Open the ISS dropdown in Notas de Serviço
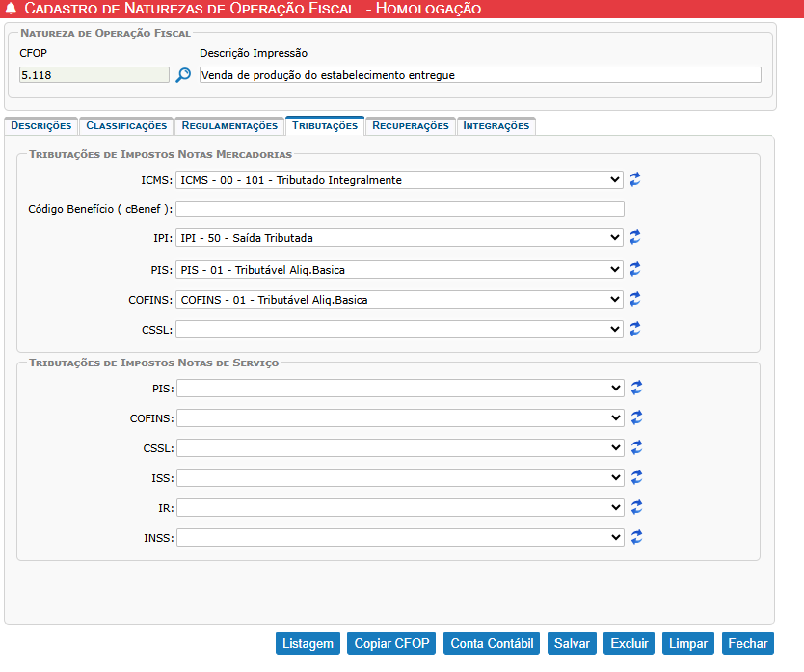 (x=400, y=477)
